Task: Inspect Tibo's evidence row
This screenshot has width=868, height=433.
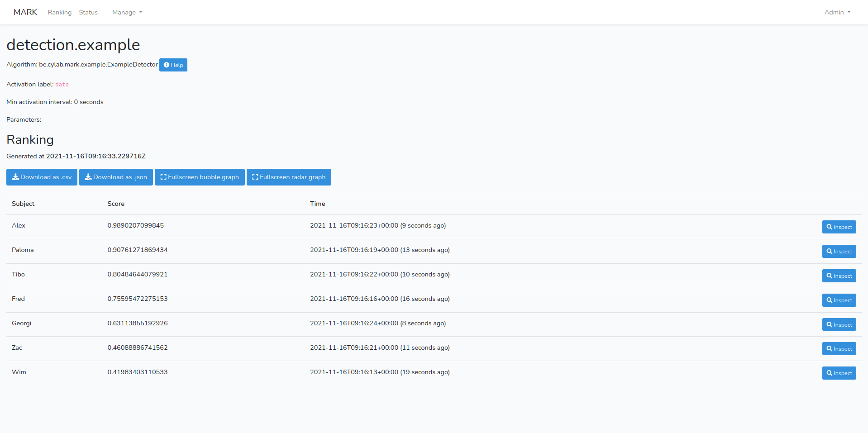Action: click(839, 276)
